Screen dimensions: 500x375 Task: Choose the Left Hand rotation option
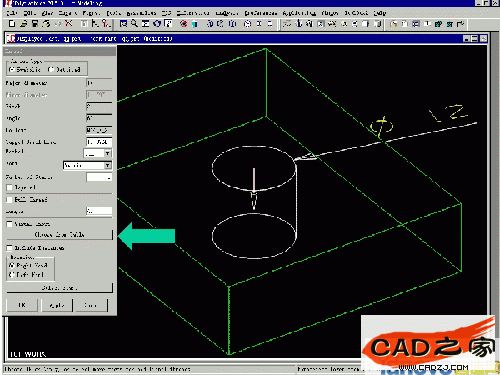(x=12, y=275)
